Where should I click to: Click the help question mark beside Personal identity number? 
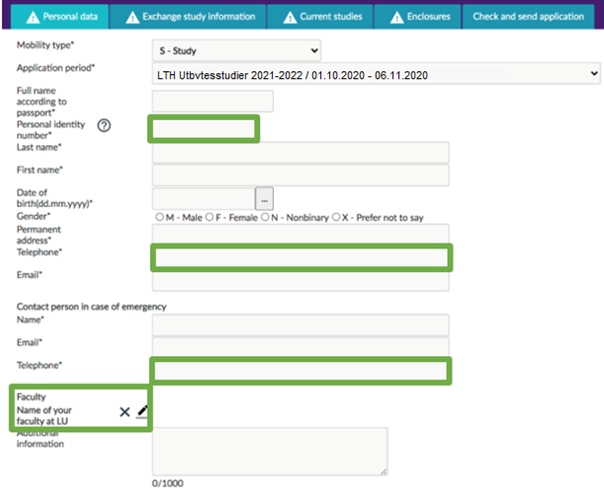tap(103, 125)
